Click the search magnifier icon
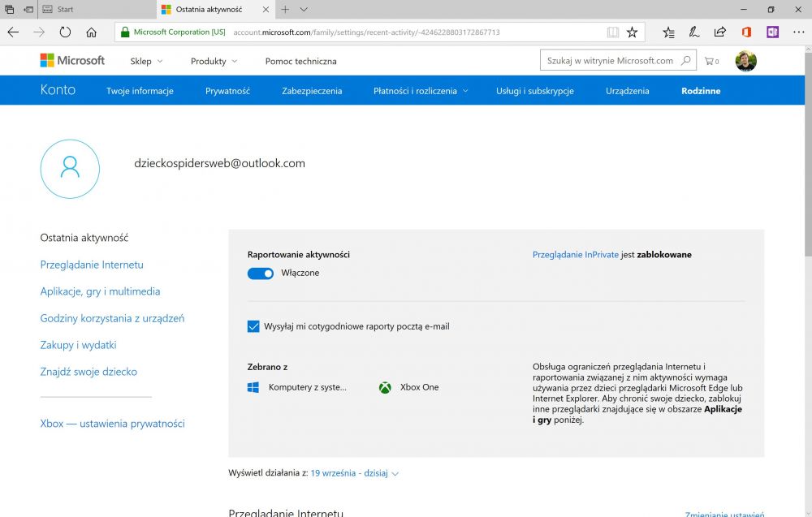Screen dimensions: 812x517 (x=685, y=61)
